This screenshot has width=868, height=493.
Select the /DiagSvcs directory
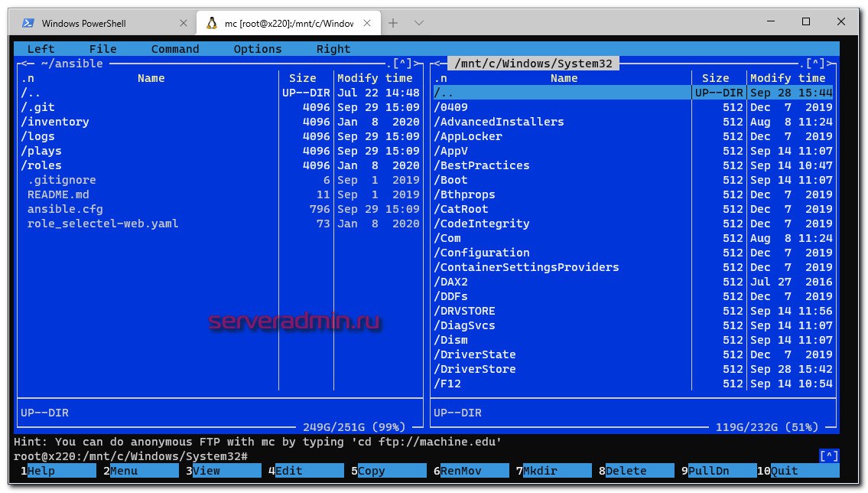[633, 325]
